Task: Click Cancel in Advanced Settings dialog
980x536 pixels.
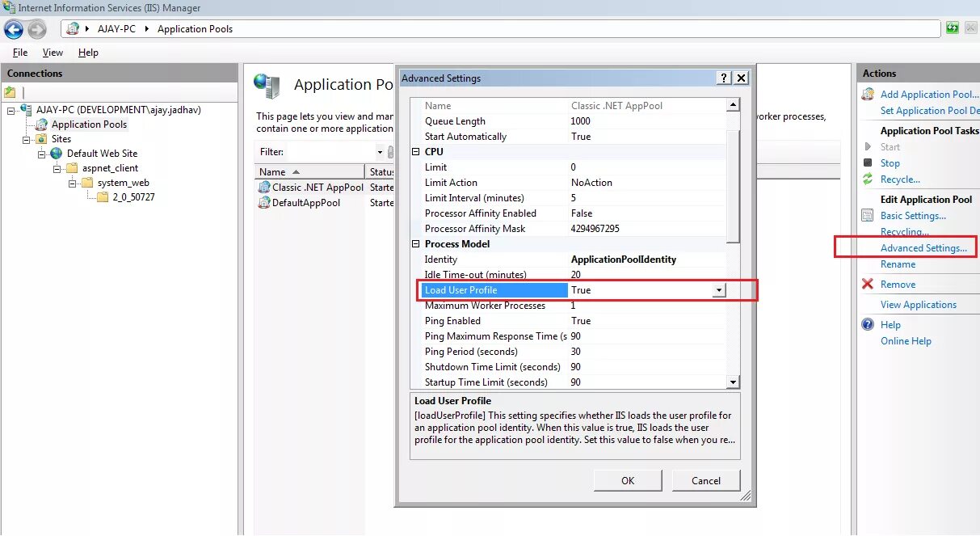Action: [x=706, y=480]
